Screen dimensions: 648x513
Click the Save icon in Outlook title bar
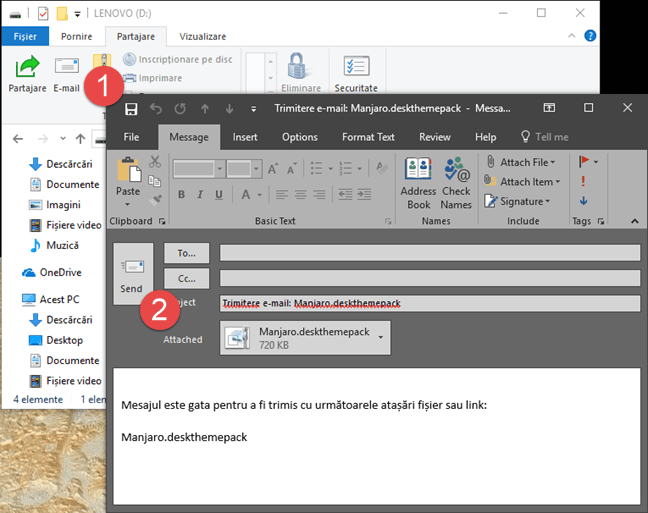(x=131, y=109)
